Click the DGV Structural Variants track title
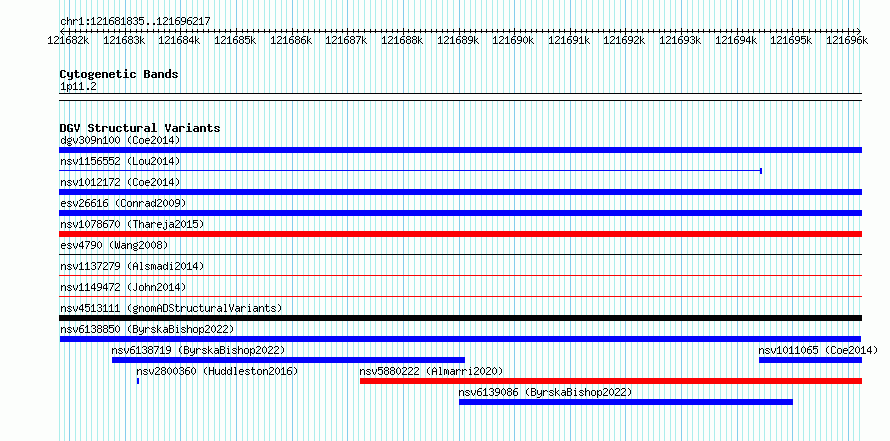 click(140, 128)
